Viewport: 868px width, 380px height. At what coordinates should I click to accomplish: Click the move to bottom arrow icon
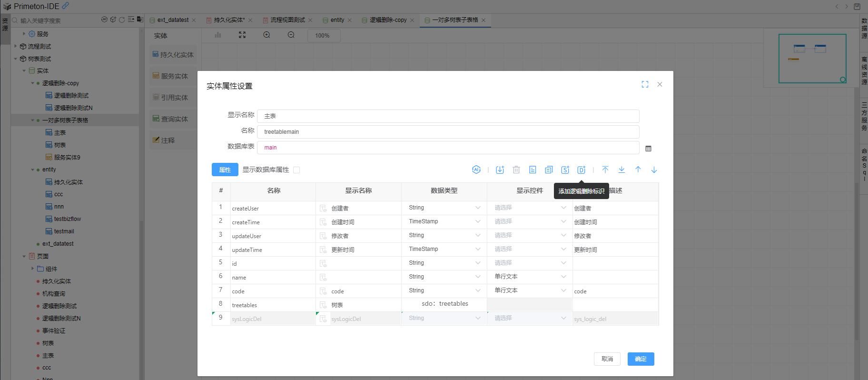621,170
